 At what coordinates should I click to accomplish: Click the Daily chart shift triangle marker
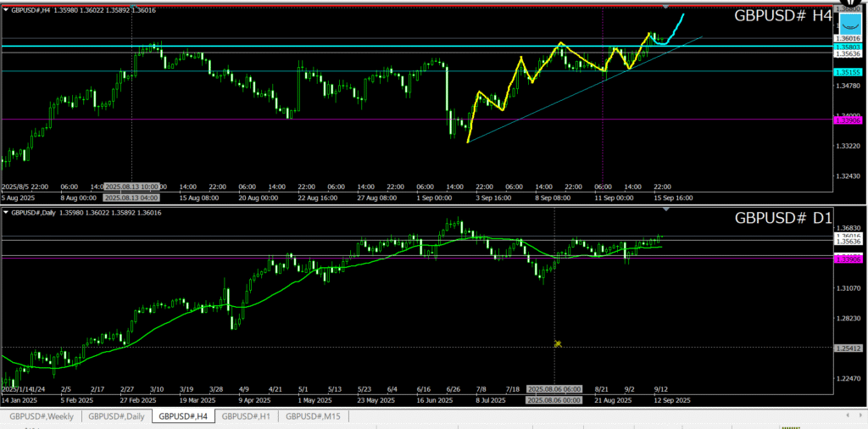pyautogui.click(x=666, y=209)
